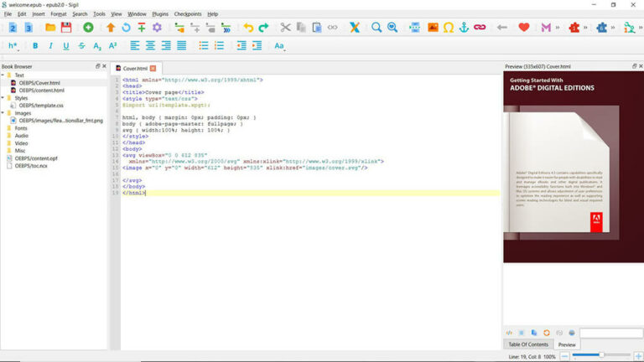Select OEBPS/content.html in Book Browser

[40, 90]
